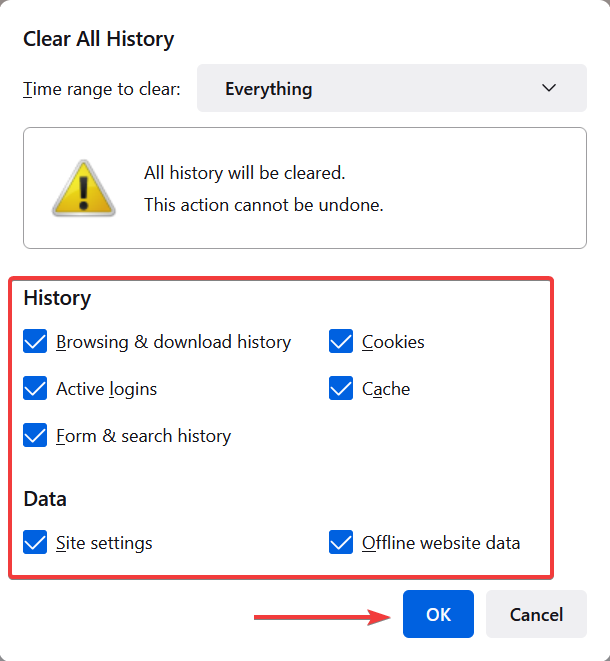Click the Offline website data label text

coord(441,543)
